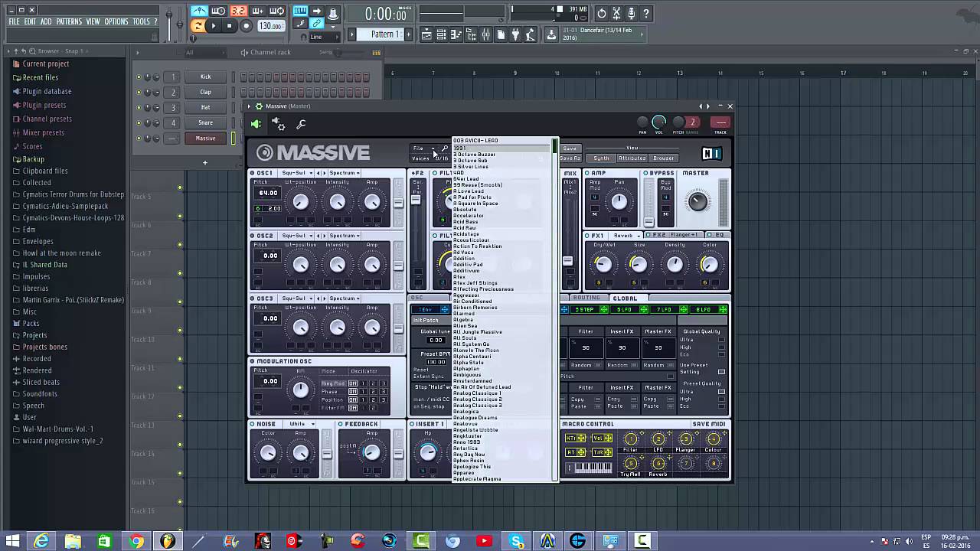Click the Massive wrapper PAN knob

point(642,122)
